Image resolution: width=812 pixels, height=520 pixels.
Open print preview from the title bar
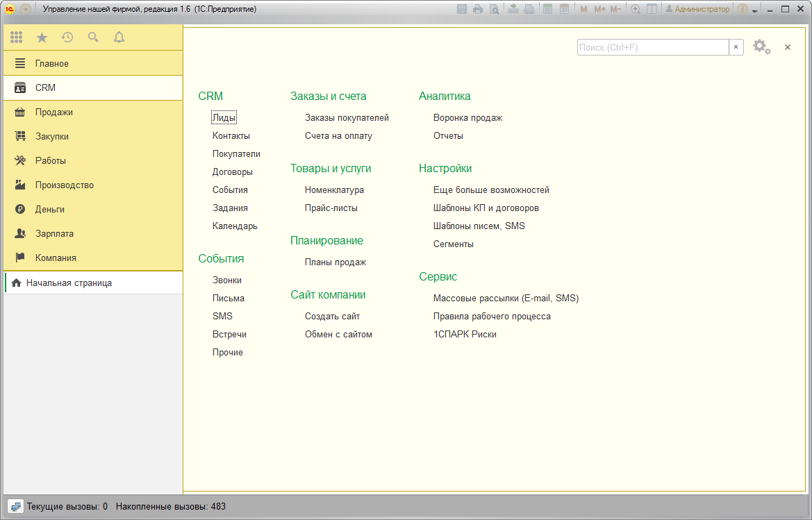[x=495, y=9]
